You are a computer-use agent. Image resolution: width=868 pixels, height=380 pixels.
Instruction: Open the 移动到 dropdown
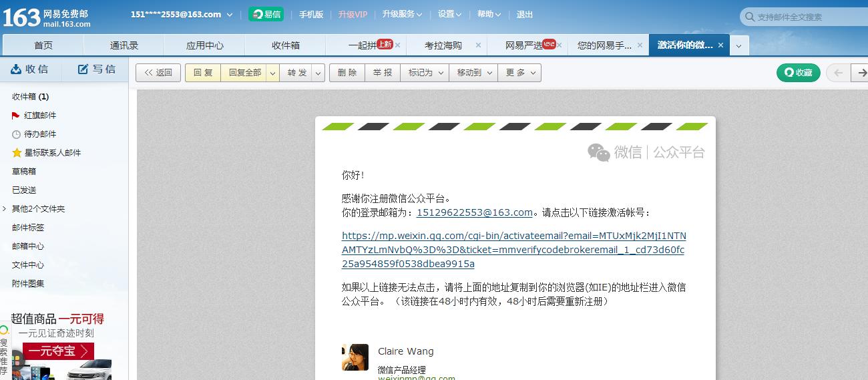(x=473, y=73)
